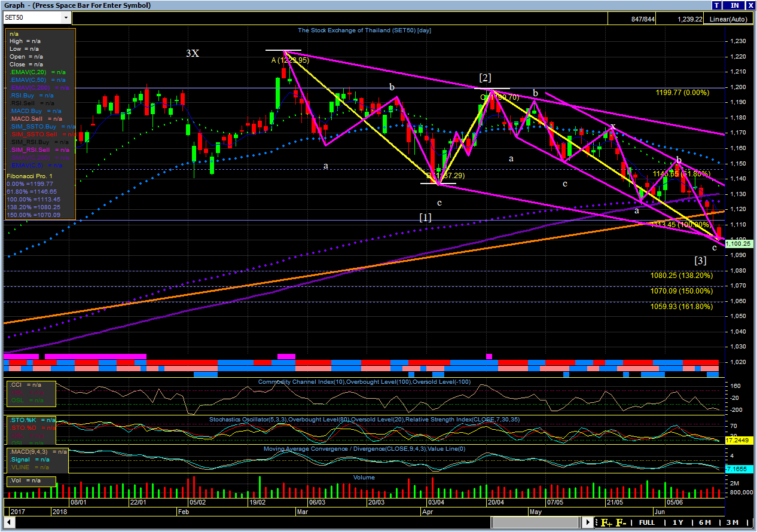This screenshot has width=757, height=532.
Task: Open the SET50 symbol dropdown
Action: tap(66, 18)
